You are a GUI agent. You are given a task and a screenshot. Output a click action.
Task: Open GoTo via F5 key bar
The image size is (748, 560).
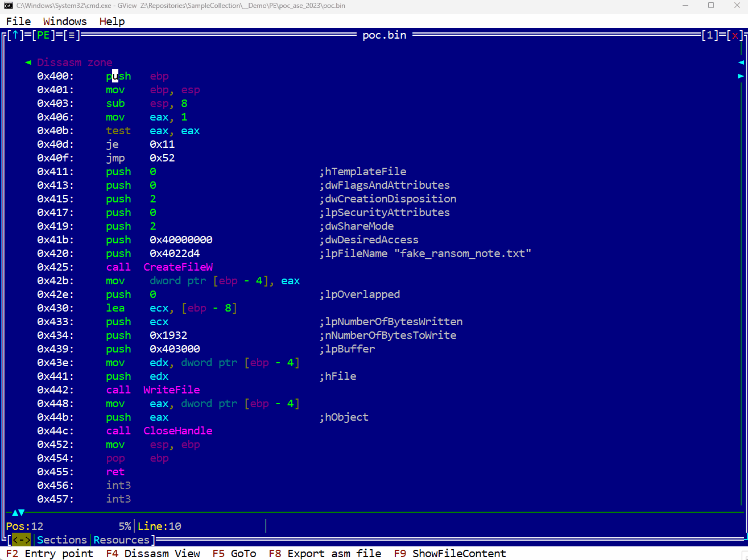[234, 554]
